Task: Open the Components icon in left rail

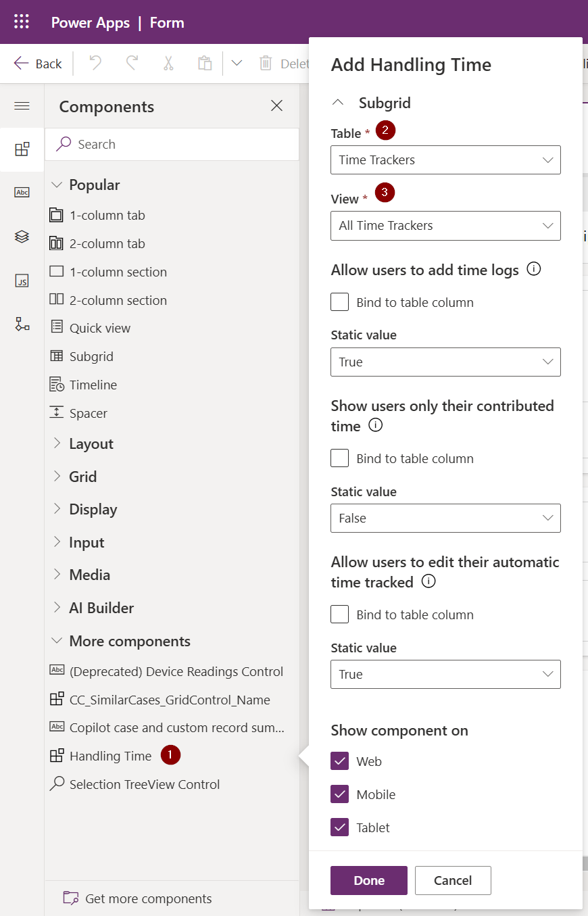Action: pyautogui.click(x=22, y=149)
